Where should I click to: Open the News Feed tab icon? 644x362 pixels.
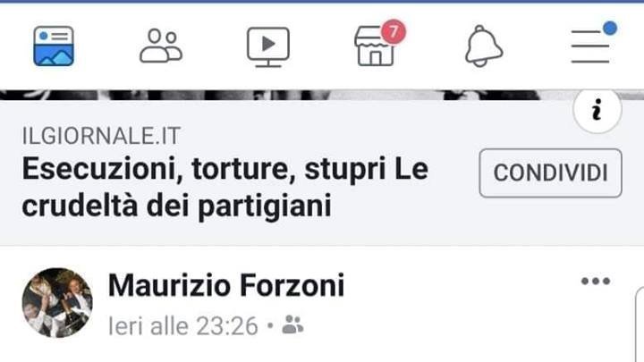tap(54, 46)
